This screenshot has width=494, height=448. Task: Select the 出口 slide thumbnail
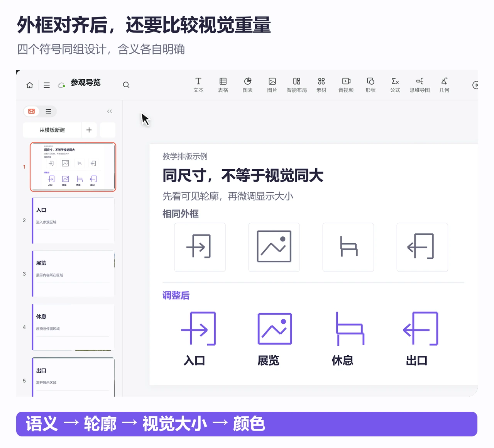73,377
